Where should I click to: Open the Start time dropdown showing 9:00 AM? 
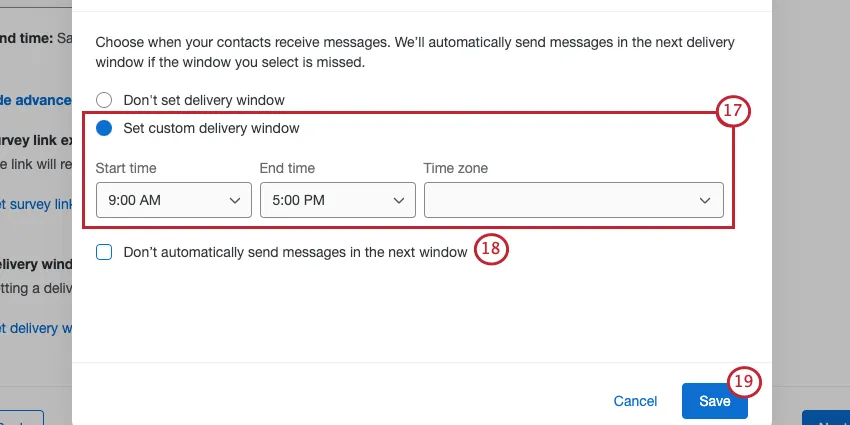173,200
